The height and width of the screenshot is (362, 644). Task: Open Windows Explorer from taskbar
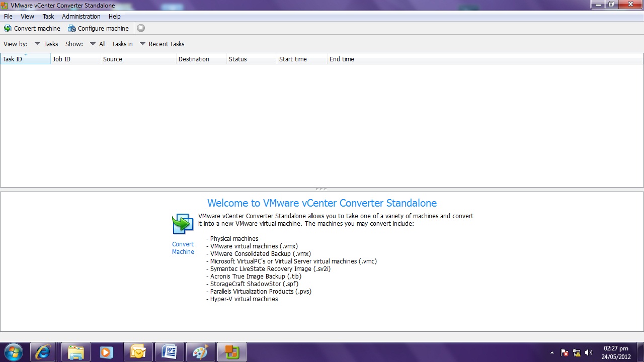click(x=75, y=352)
